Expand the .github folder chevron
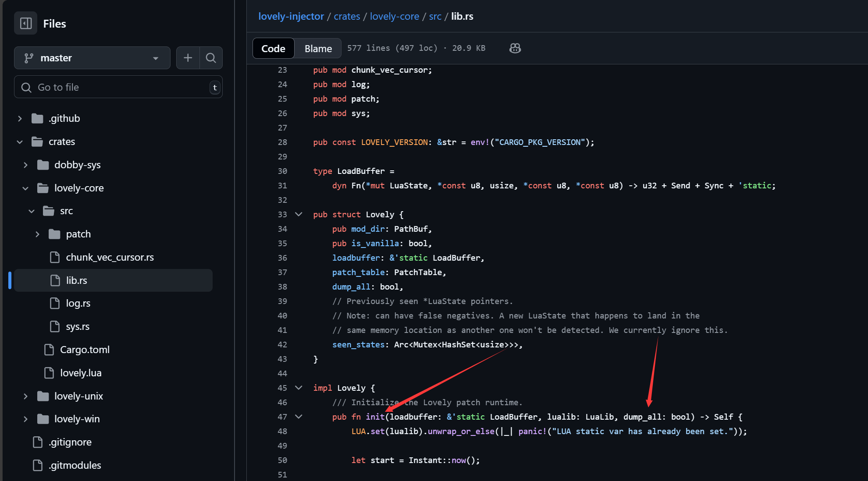The width and height of the screenshot is (868, 481). (20, 119)
